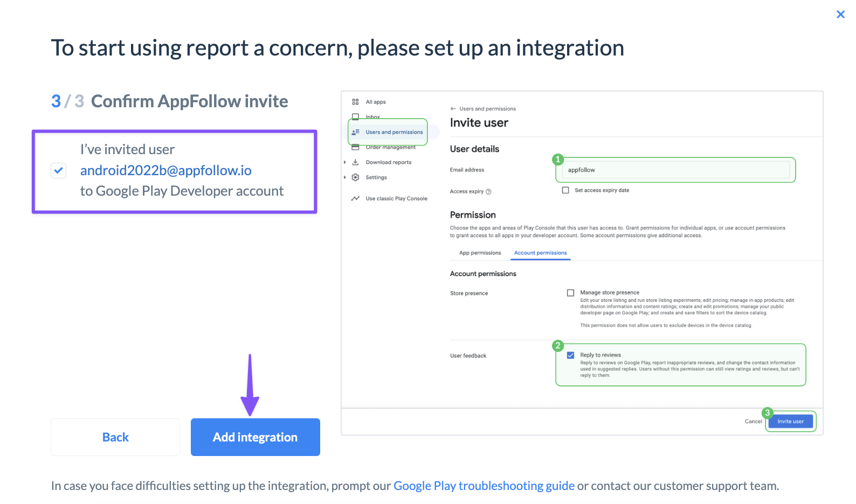Expand the Settings arrow in the illustration
Viewport: 856px width, 504px height.
(345, 177)
